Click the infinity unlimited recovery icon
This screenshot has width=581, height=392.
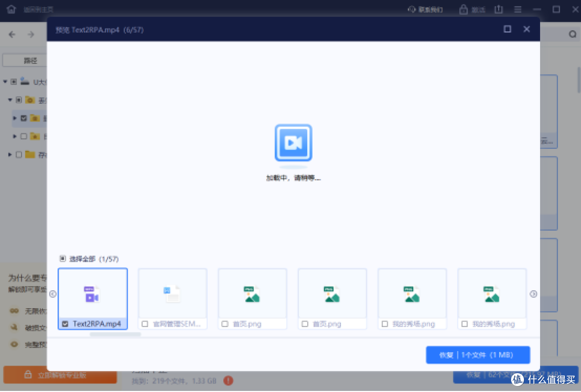[x=14, y=311]
